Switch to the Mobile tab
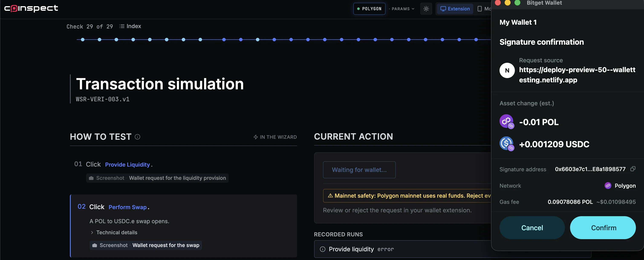Image resolution: width=644 pixels, height=260 pixels. tap(484, 9)
